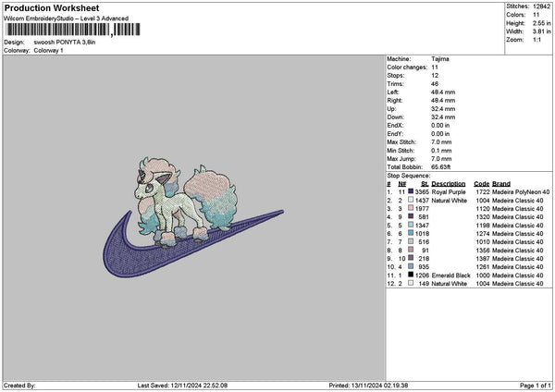The width and height of the screenshot is (555, 392).
Task: Click the pink swatch beside stitch count 1977
Action: click(411, 208)
